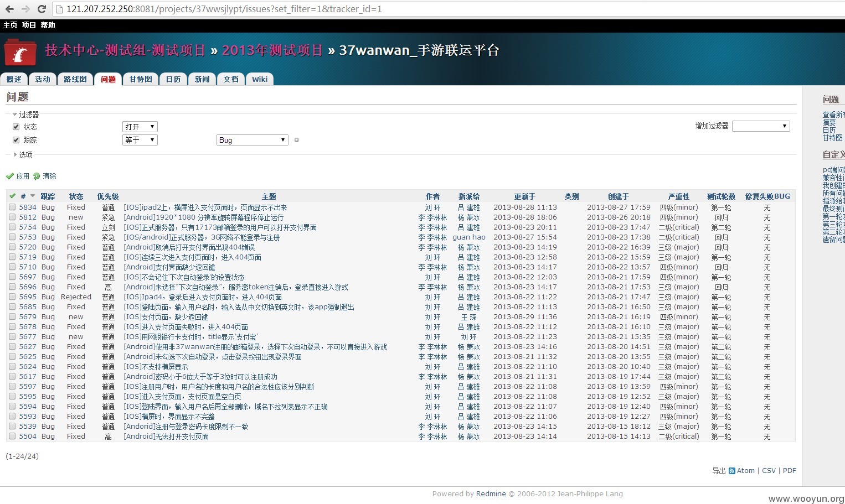Tick the checkbox for issue 5720
The image size is (845, 504).
pos(12,247)
